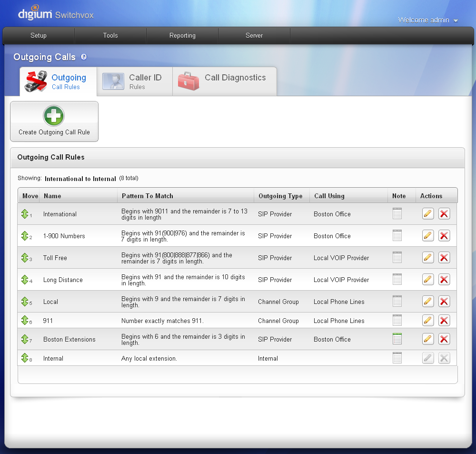This screenshot has height=454, width=476.
Task: Open the Server menu
Action: pos(254,36)
